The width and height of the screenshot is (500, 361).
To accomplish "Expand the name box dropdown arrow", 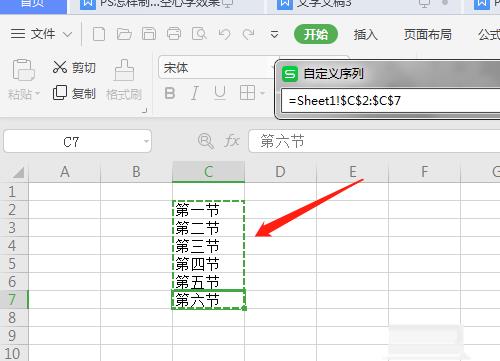I will [x=146, y=141].
